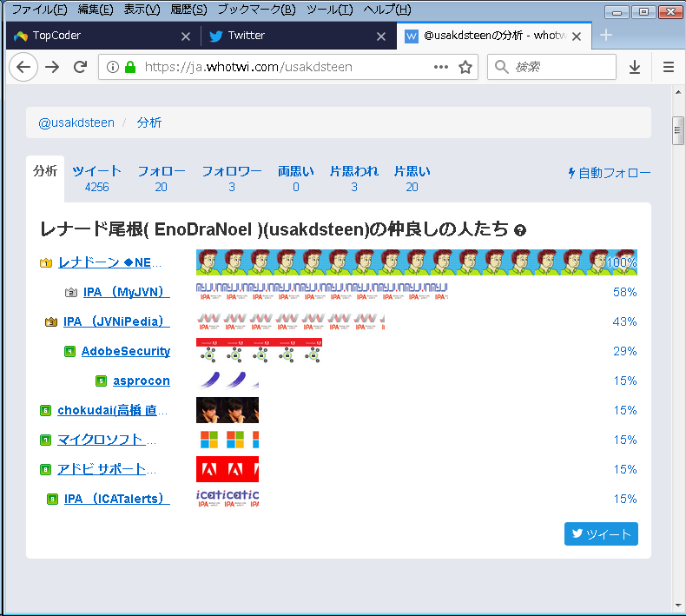Open the ツイート 4256 tab
The image size is (686, 616).
[x=96, y=179]
